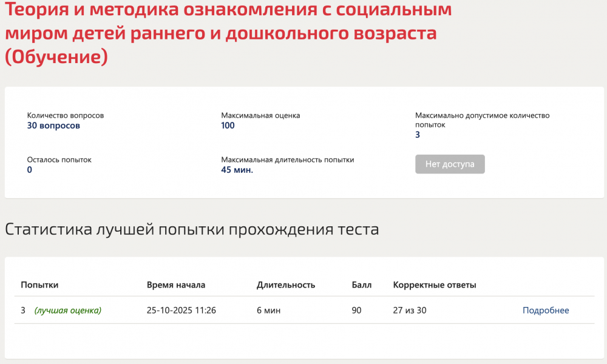The image size is (607, 364).
Task: Click the "27 из 30" correct answers cell
Action: 410,311
